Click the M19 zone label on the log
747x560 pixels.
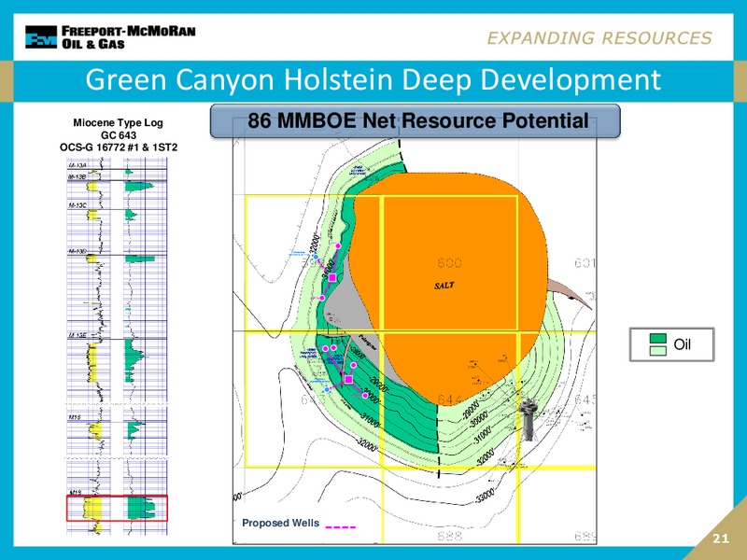coord(76,493)
